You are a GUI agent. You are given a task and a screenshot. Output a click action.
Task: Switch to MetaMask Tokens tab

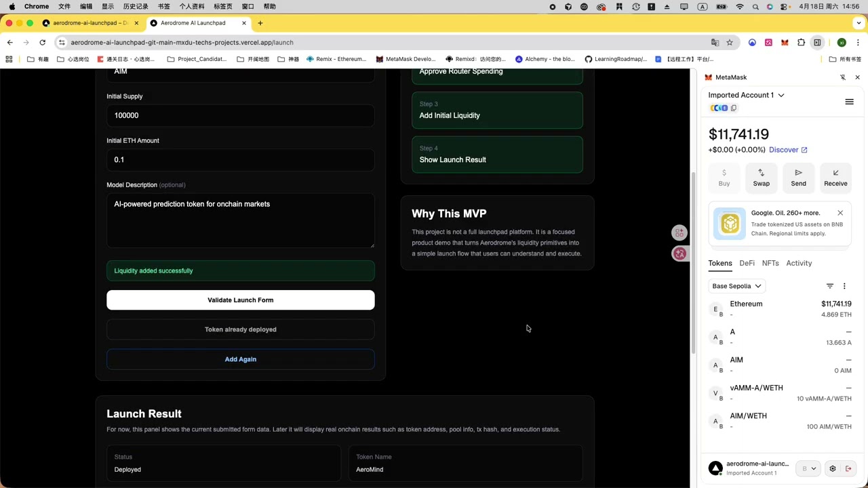point(720,263)
